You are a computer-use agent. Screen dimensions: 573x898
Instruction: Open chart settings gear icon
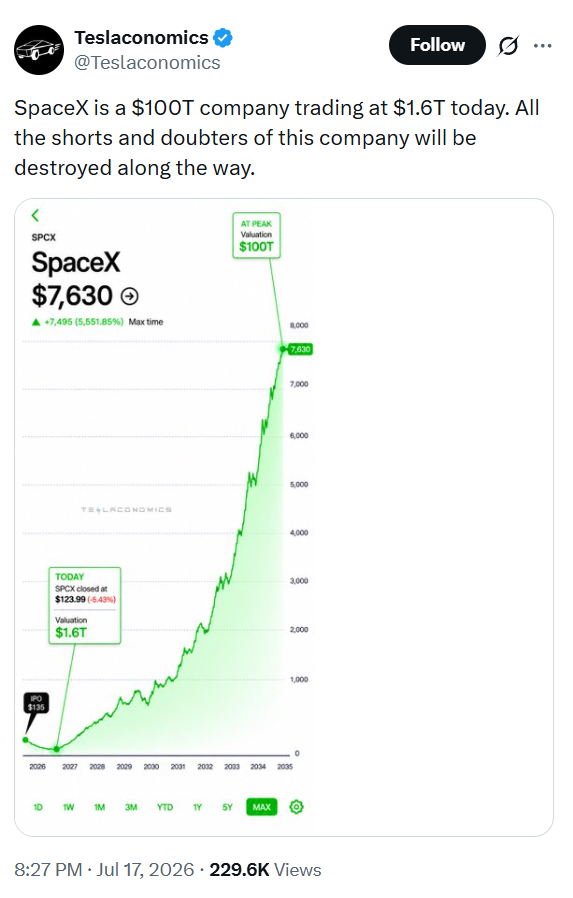click(x=297, y=807)
